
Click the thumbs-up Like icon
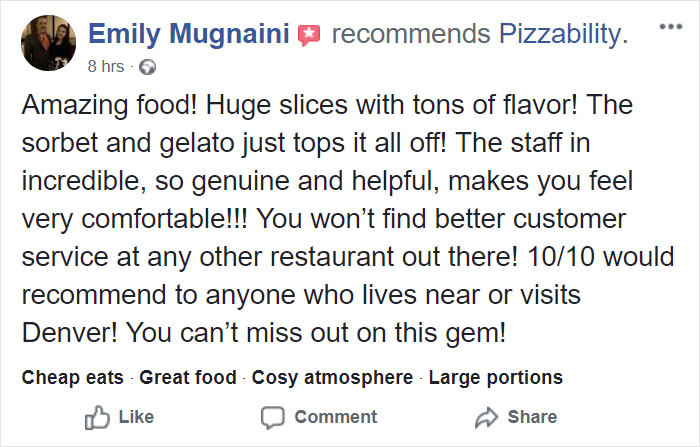(97, 417)
